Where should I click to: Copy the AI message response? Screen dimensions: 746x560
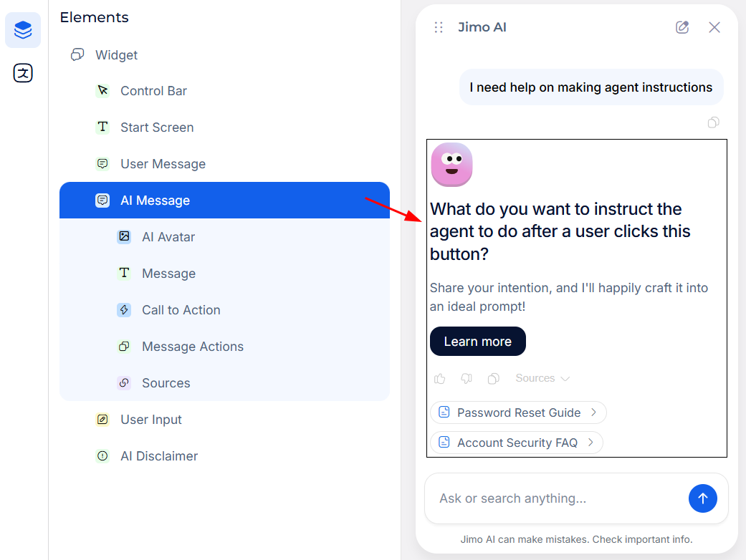pyautogui.click(x=493, y=379)
